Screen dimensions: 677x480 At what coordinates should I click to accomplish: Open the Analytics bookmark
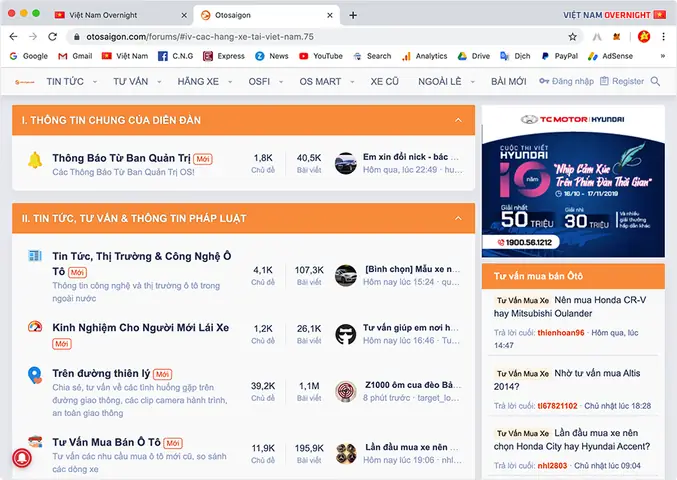click(424, 56)
